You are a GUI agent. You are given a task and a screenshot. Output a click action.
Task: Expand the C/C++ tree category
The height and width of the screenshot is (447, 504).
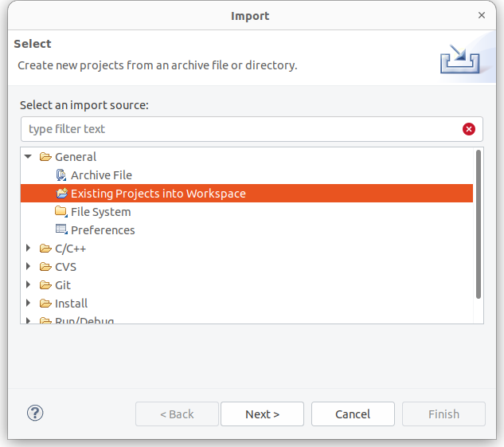(29, 249)
